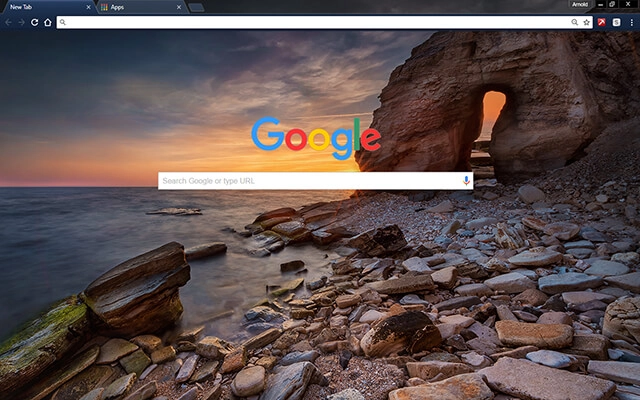Open a new tab with the new tab button
640x400 pixels.
tap(196, 7)
